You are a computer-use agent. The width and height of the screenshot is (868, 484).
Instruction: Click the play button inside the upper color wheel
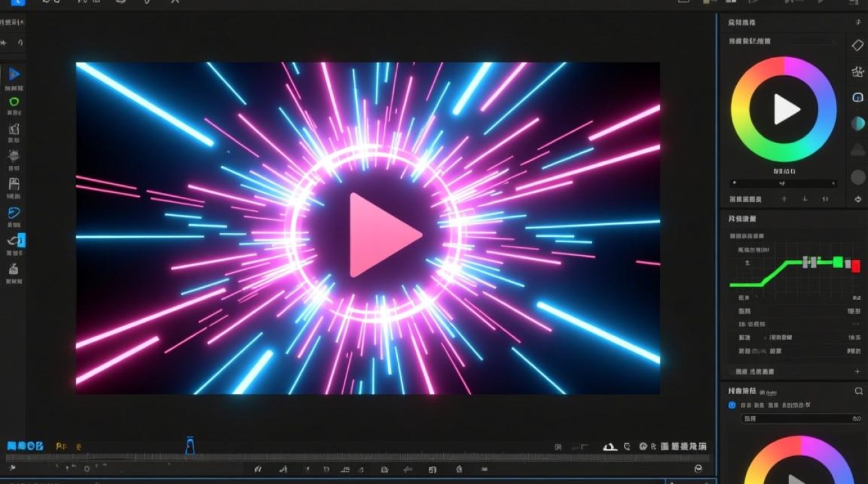click(785, 109)
